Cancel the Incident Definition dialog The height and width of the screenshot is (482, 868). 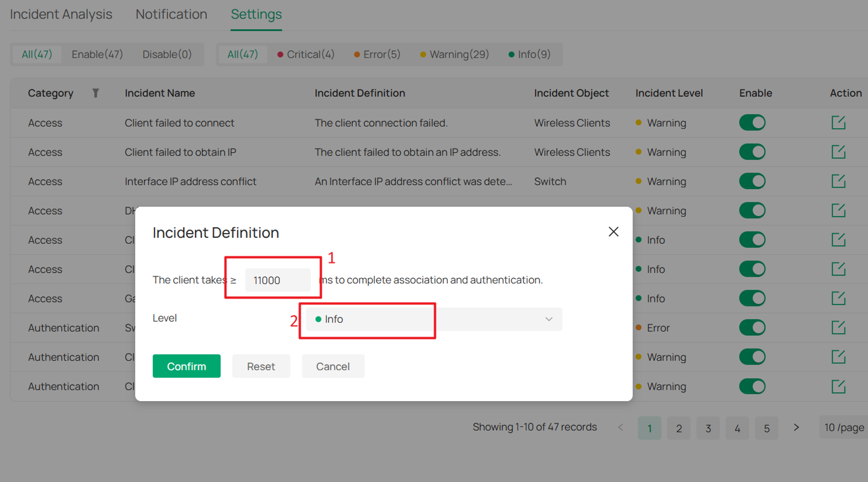tap(333, 366)
